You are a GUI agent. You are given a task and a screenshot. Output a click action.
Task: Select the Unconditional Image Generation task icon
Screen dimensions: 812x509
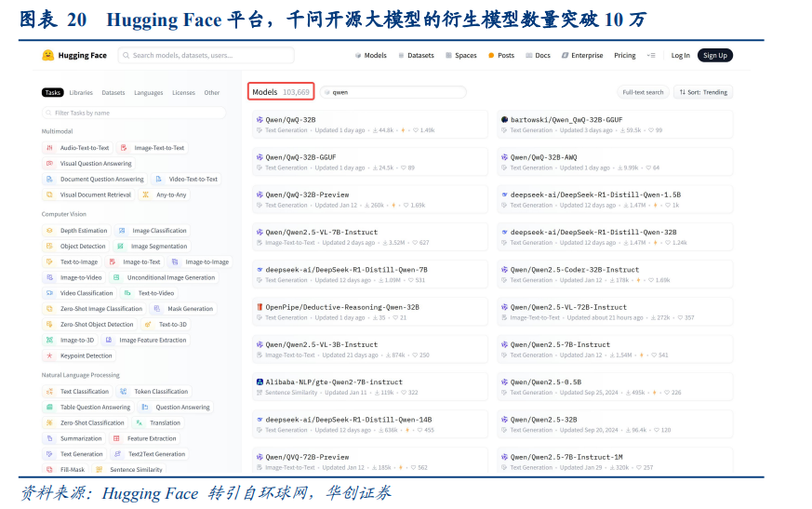click(116, 277)
